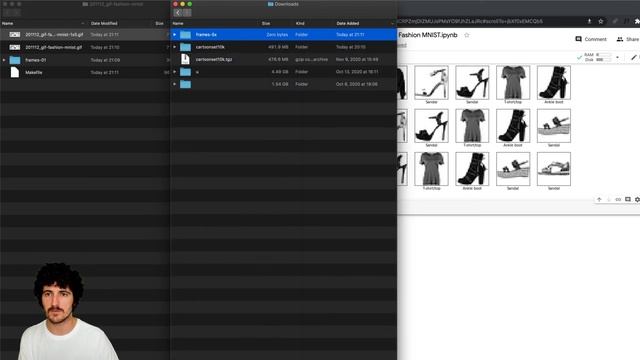Click the third-row Ankle boot image thumbnail

click(x=472, y=169)
